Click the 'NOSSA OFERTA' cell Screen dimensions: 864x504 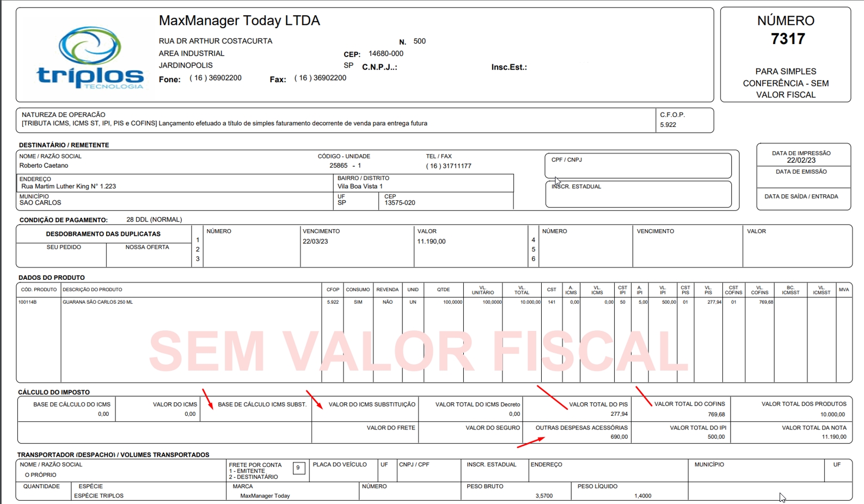(149, 255)
